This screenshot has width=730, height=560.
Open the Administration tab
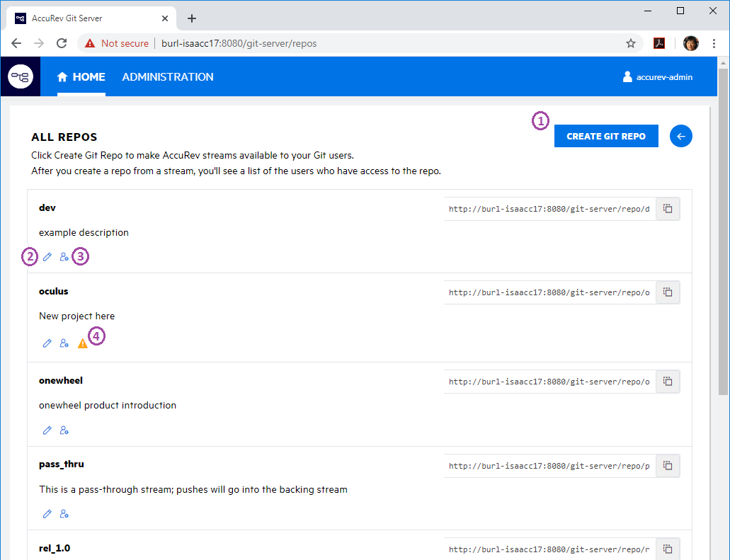pos(168,77)
